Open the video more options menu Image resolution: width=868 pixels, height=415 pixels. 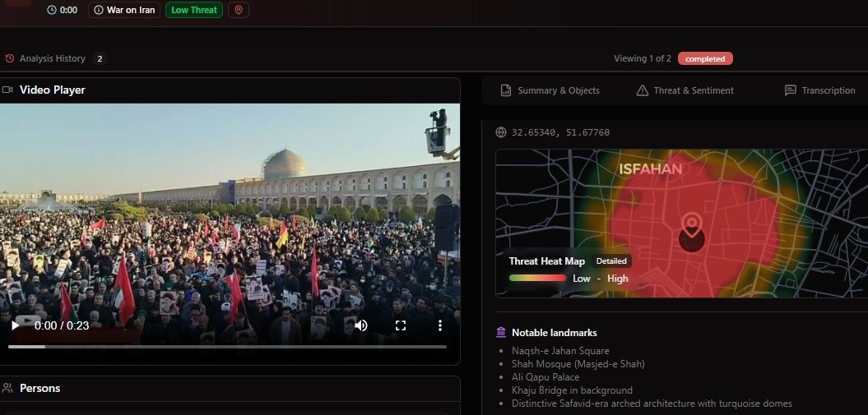440,325
